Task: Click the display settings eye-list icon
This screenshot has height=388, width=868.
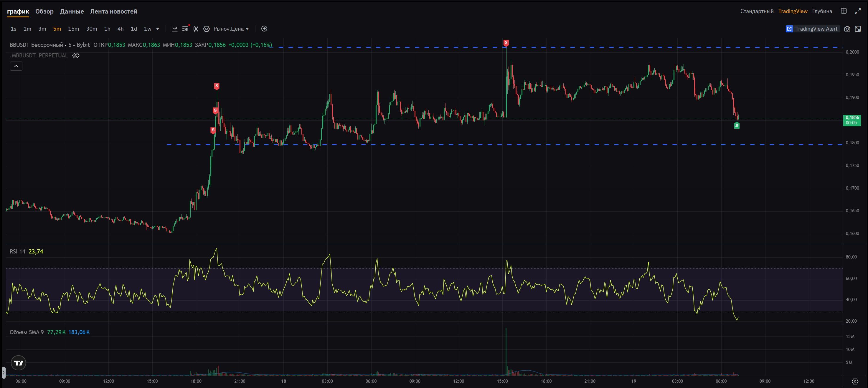Action: [x=185, y=29]
